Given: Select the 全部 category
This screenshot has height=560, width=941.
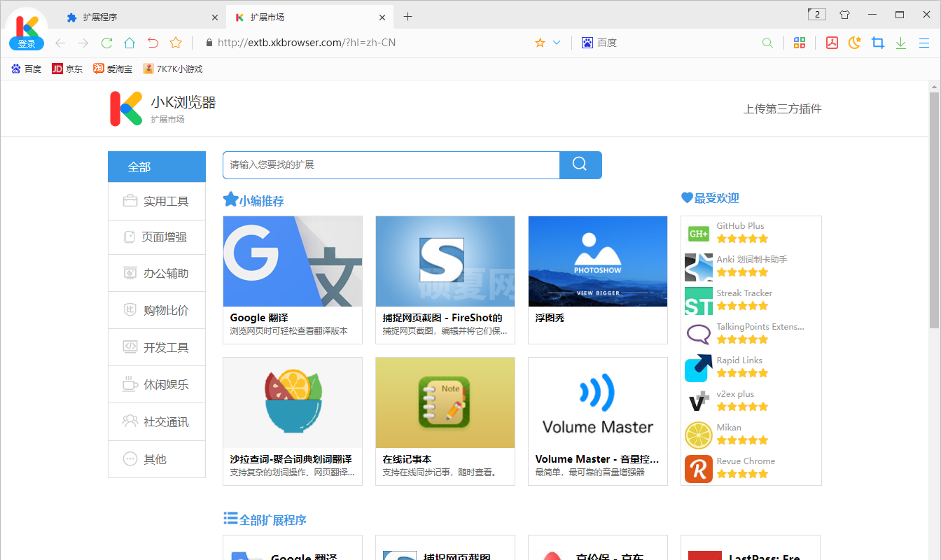Looking at the screenshot, I should pyautogui.click(x=157, y=167).
